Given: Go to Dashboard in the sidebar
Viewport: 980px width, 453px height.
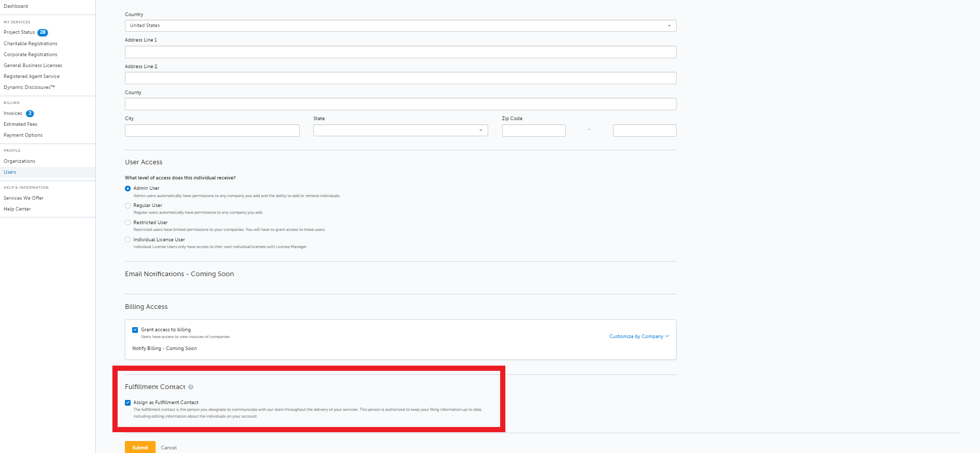Looking at the screenshot, I should tap(16, 6).
